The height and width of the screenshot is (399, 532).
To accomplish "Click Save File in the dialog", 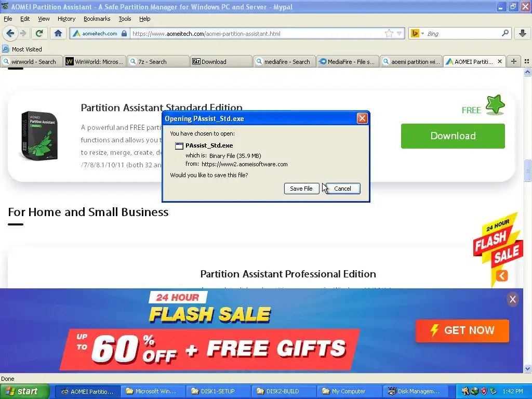I will [x=301, y=188].
